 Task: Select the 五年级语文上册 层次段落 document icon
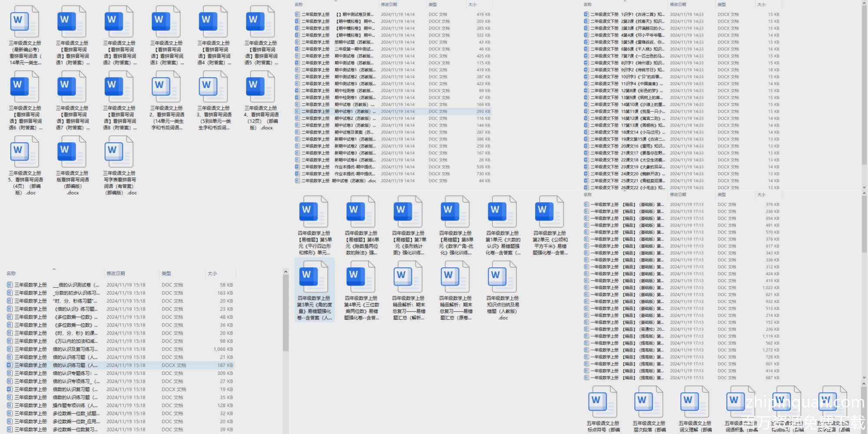click(x=649, y=402)
